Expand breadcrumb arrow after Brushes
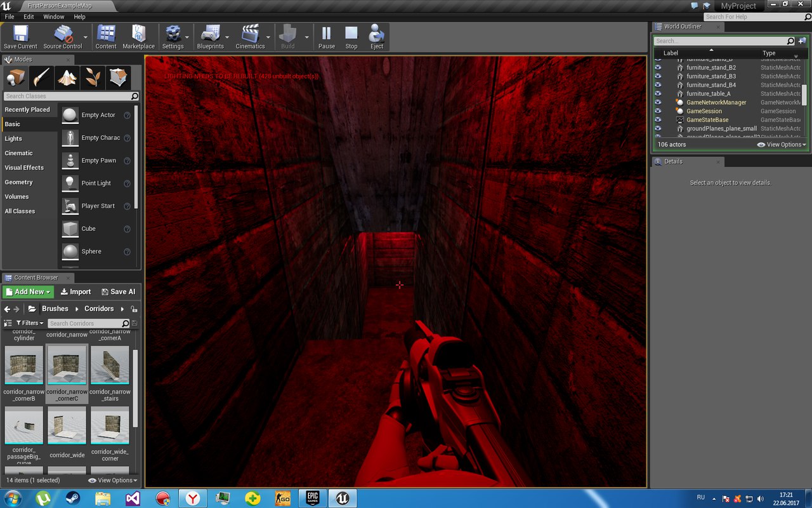 point(77,309)
